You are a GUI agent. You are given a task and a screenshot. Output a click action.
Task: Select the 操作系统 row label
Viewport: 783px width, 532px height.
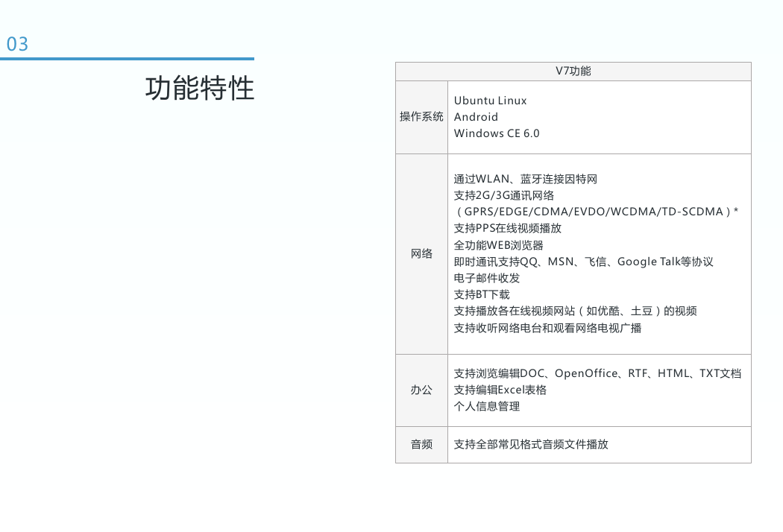click(421, 117)
